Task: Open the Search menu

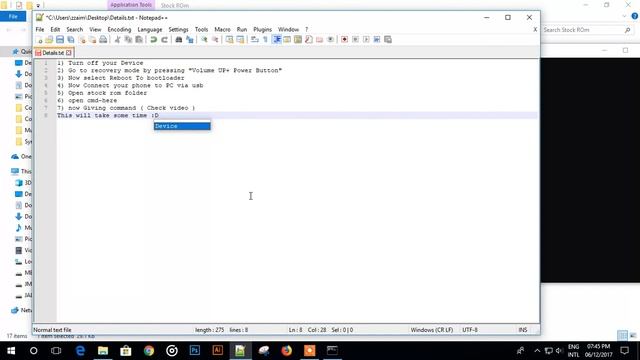Action: pyautogui.click(x=75, y=29)
